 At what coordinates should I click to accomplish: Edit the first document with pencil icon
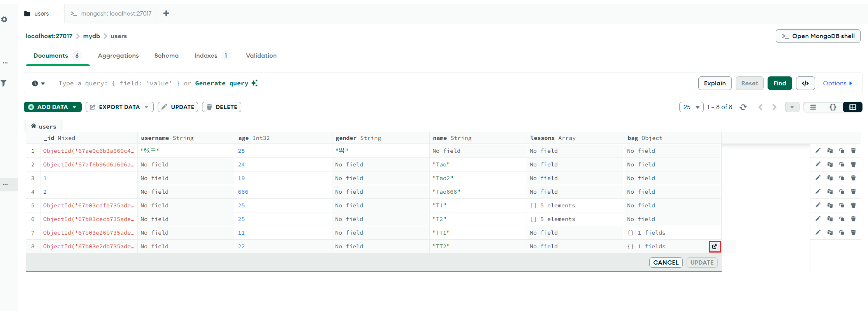pyautogui.click(x=818, y=151)
